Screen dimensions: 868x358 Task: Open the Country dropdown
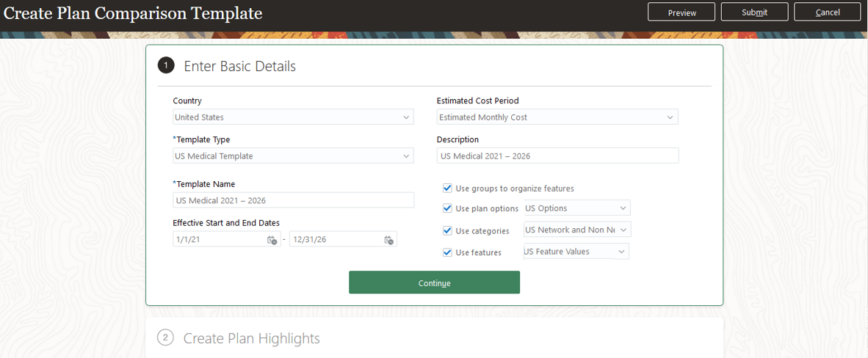[407, 117]
